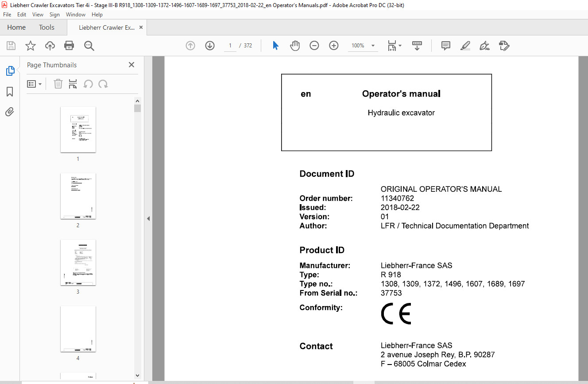Click the page number input field
The height and width of the screenshot is (384, 588).
pos(230,46)
